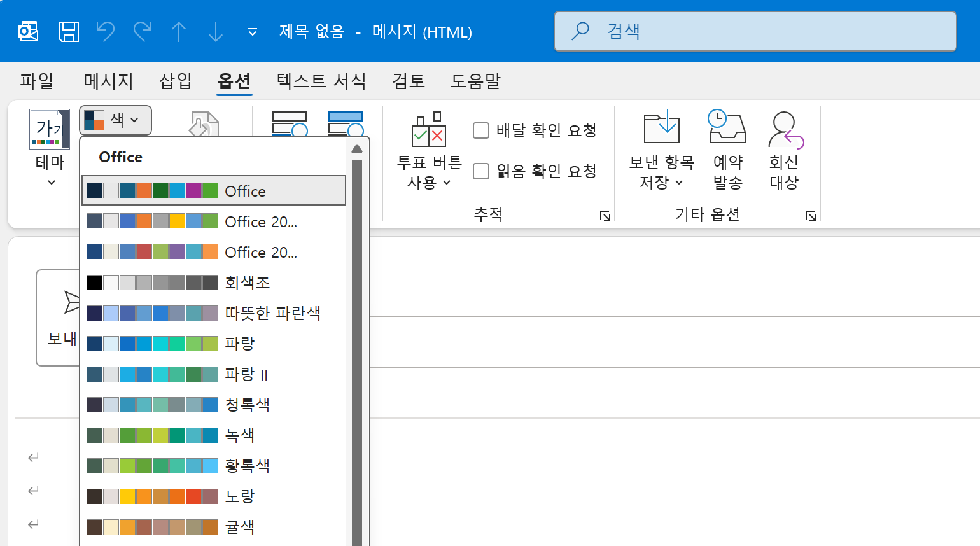Save the message with the floppy disk icon

[69, 31]
